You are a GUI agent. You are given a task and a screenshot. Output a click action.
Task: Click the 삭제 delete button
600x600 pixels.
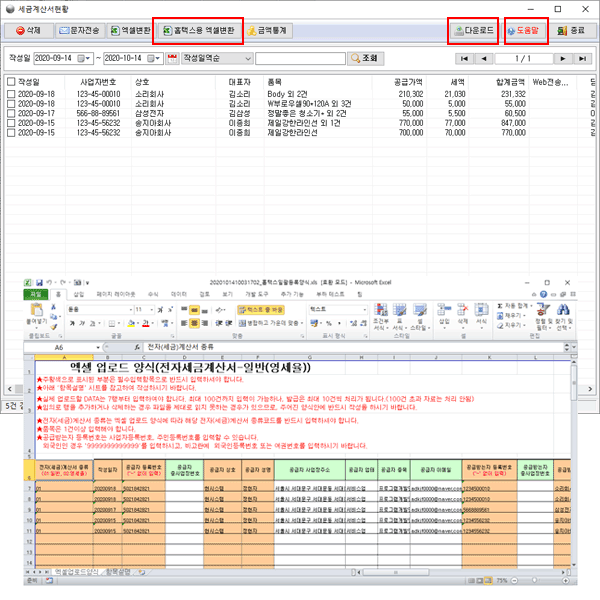pyautogui.click(x=29, y=31)
